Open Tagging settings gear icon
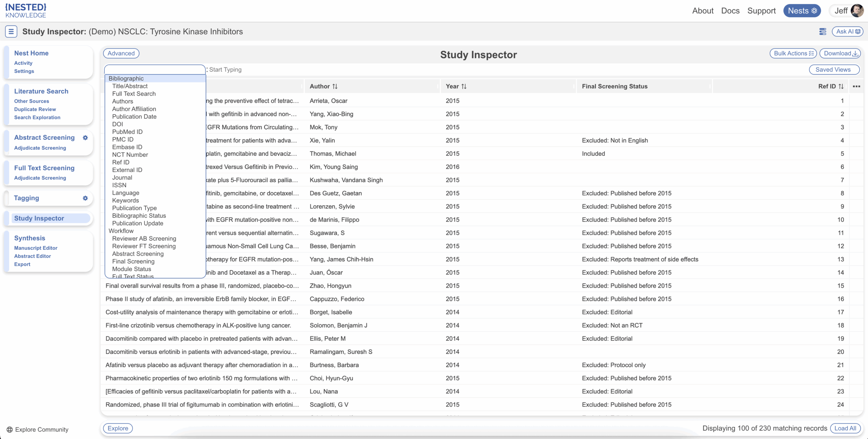This screenshot has width=868, height=439. 85,198
